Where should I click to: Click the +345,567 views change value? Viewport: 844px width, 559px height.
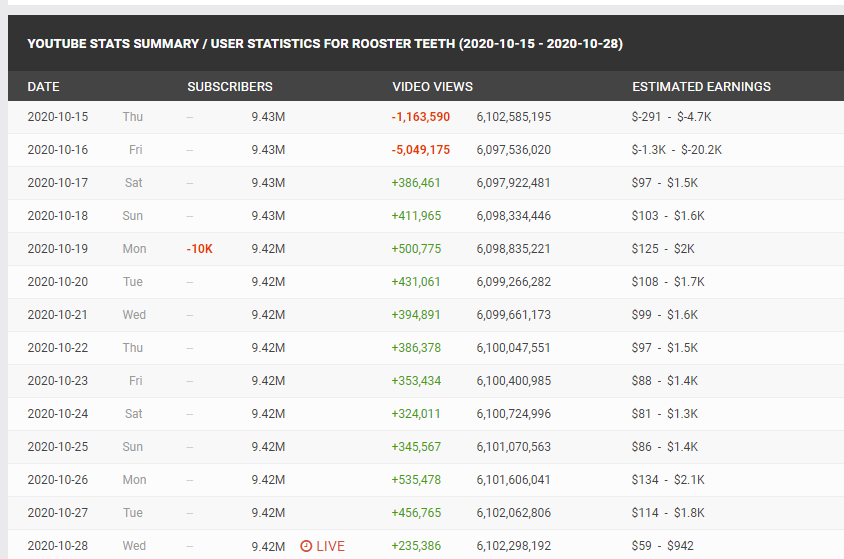pyautogui.click(x=416, y=447)
